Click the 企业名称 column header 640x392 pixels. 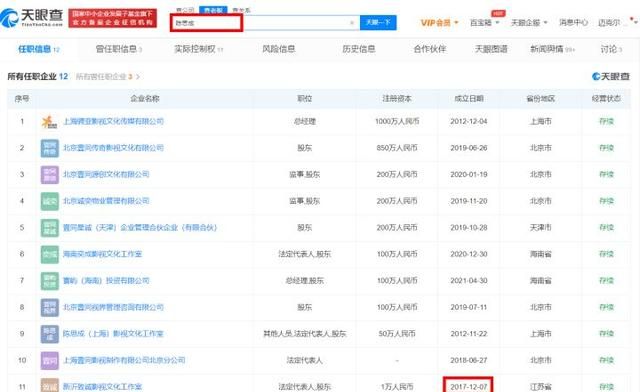point(145,98)
